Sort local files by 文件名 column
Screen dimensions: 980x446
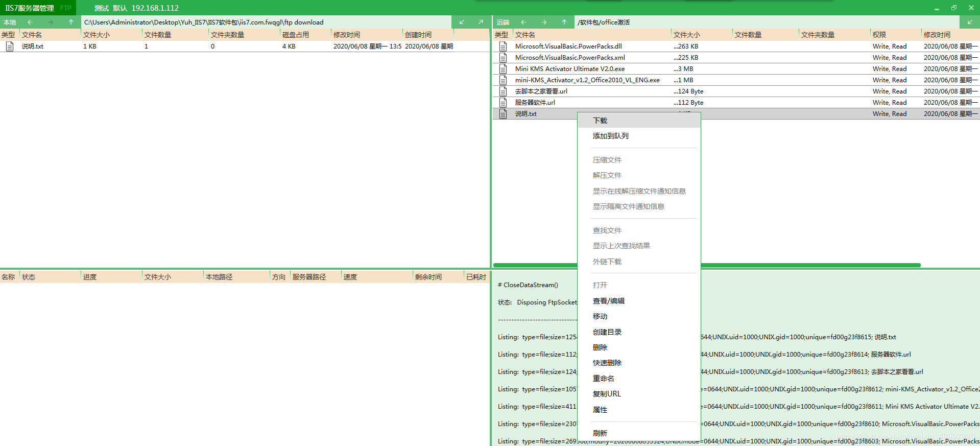tap(50, 35)
